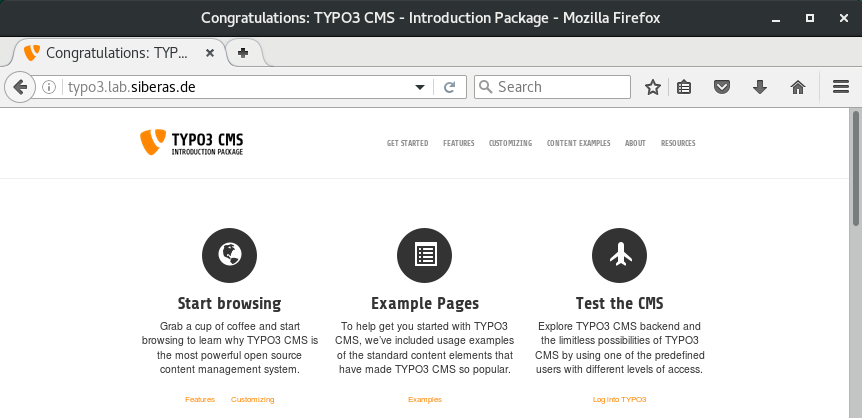Go to Firefox home page icon
Image resolution: width=862 pixels, height=418 pixels.
tap(798, 87)
